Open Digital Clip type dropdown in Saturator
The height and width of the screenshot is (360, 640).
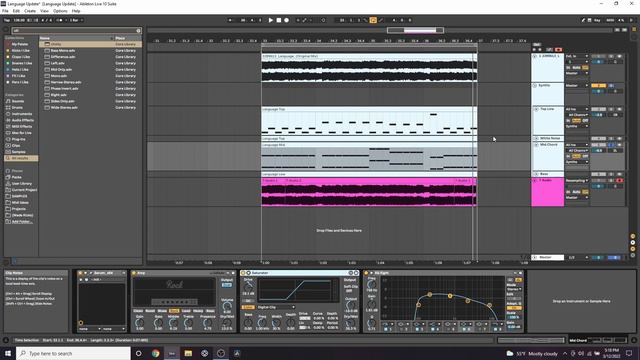point(276,307)
